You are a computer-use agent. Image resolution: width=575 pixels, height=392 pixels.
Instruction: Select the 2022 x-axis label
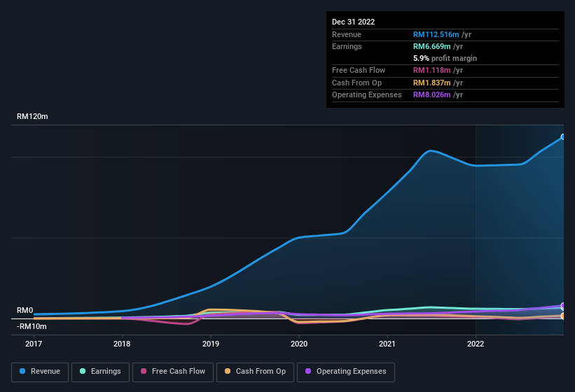coord(476,344)
